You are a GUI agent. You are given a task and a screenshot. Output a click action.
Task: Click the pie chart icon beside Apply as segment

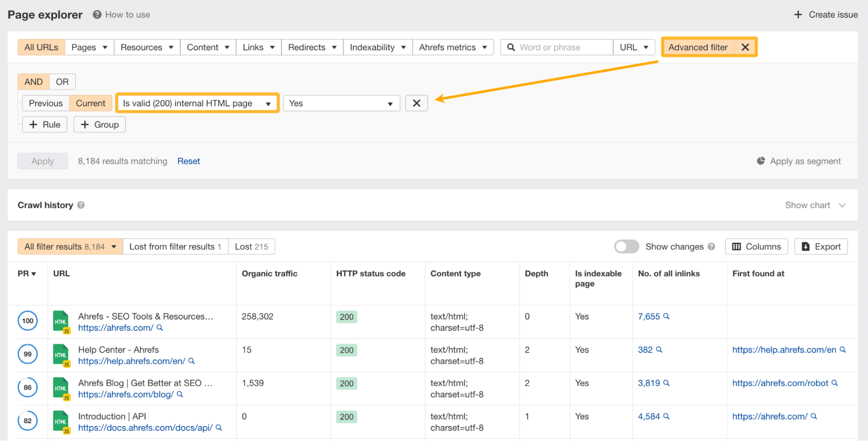[x=761, y=161]
